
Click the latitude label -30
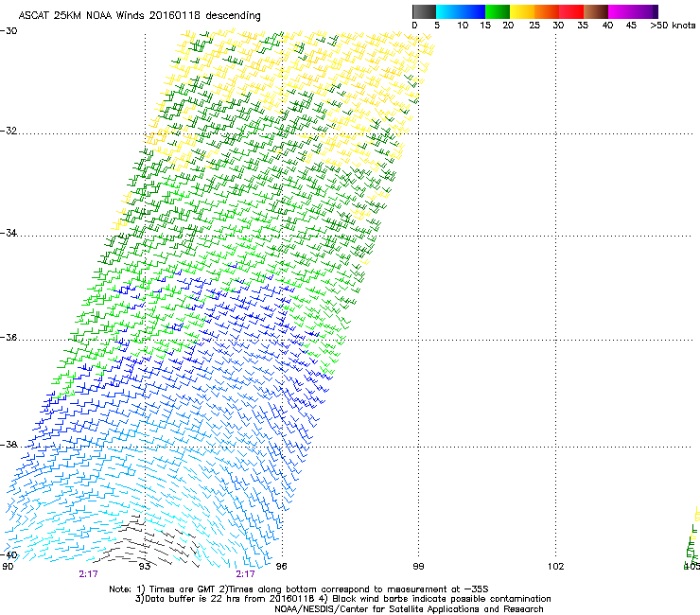coord(9,31)
